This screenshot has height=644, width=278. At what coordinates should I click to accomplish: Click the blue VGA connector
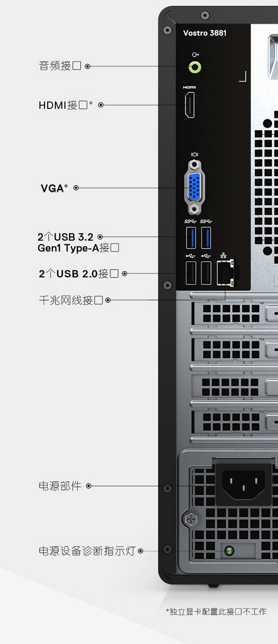tap(194, 187)
